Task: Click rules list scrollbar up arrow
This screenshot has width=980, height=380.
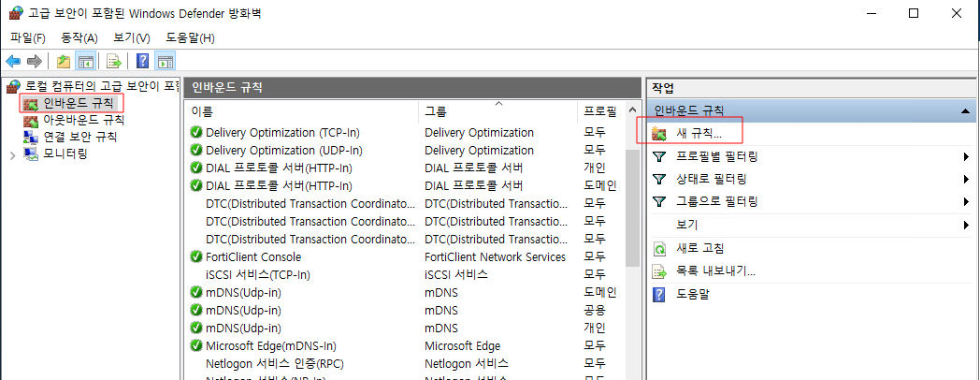Action: [632, 110]
